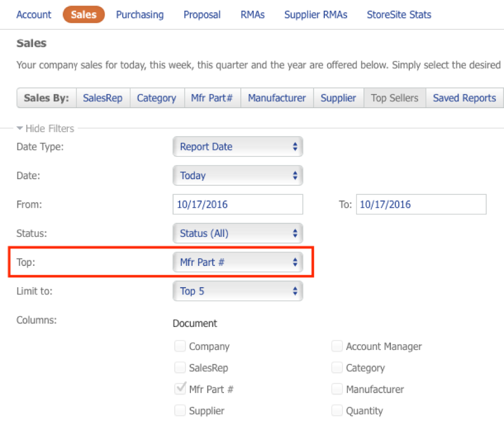Image resolution: width=504 pixels, height=421 pixels.
Task: View sales by Category
Action: (x=156, y=98)
